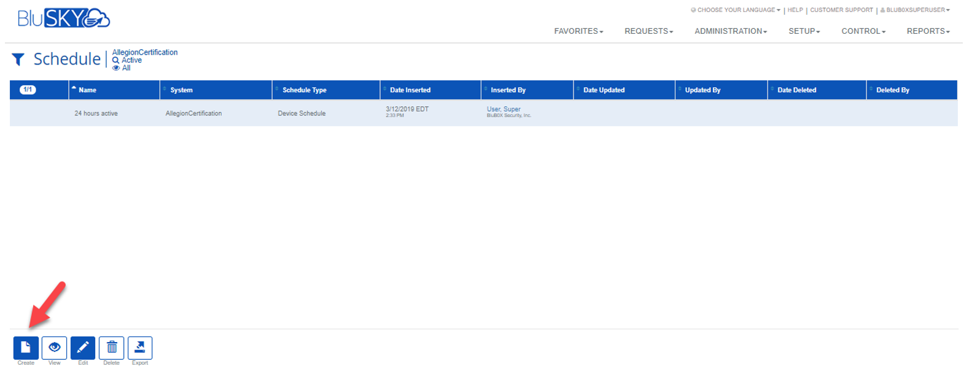
Task: Open the Setup menu
Action: coord(804,31)
